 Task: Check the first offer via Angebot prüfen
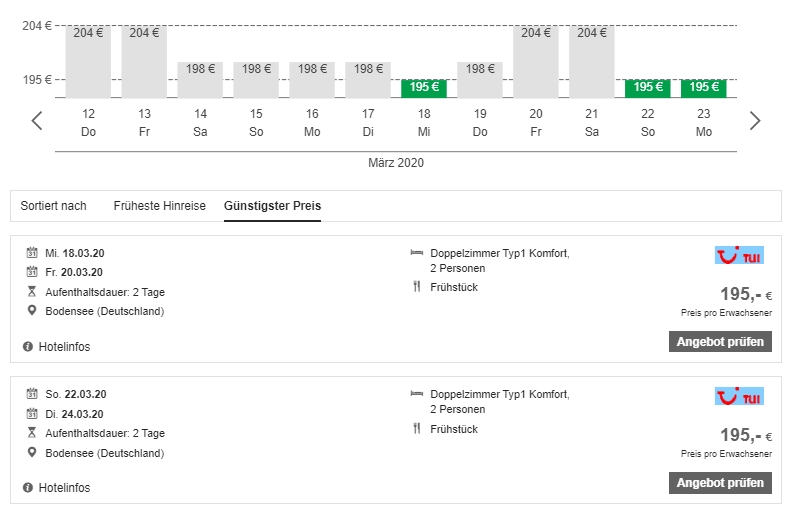point(720,342)
